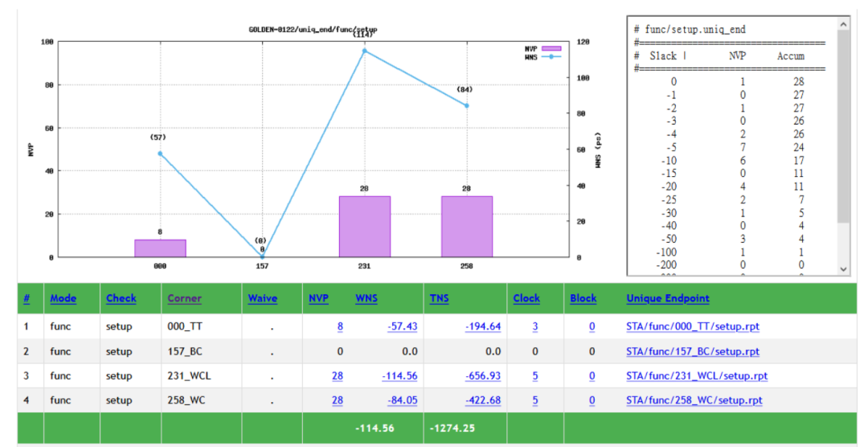Image resolution: width=868 pixels, height=447 pixels.
Task: Sort by Check column header
Action: [121, 298]
